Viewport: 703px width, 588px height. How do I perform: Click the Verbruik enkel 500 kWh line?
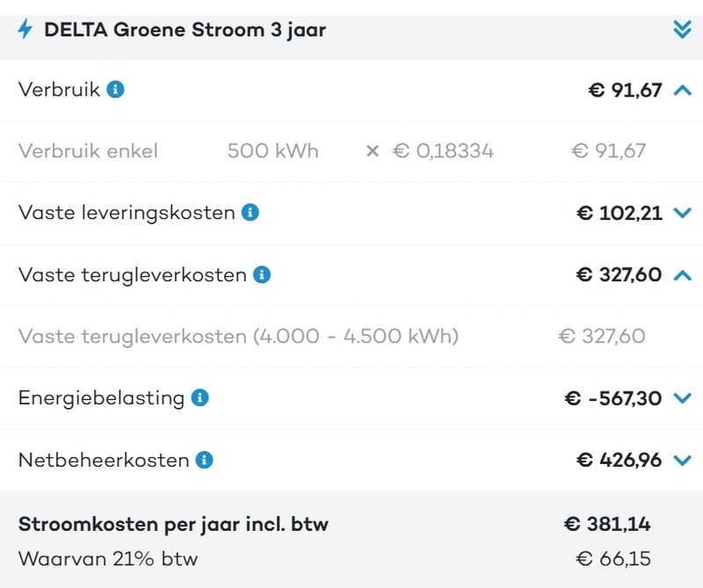(167, 150)
